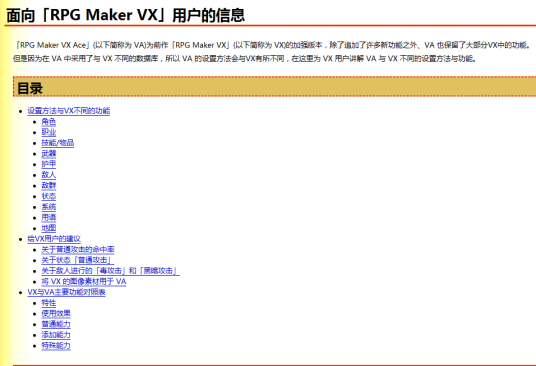Open the 状态 link
The width and height of the screenshot is (536, 366).
pos(49,196)
